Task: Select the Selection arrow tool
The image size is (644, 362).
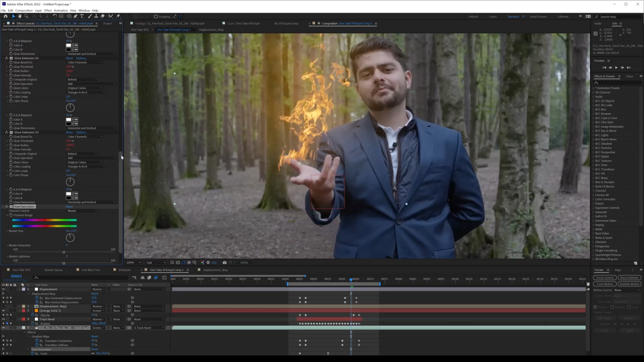Action: [x=13, y=17]
